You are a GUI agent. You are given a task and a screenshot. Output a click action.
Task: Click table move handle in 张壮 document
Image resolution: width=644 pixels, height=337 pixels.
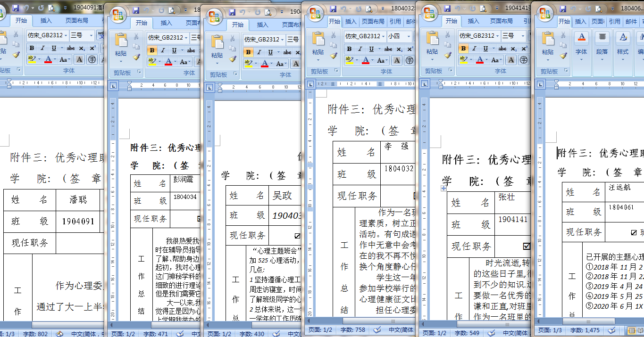click(x=443, y=188)
